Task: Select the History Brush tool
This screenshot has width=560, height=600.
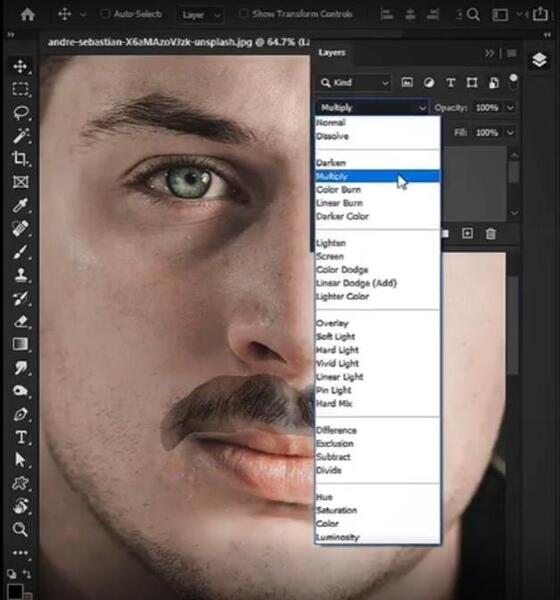Action: 20,298
